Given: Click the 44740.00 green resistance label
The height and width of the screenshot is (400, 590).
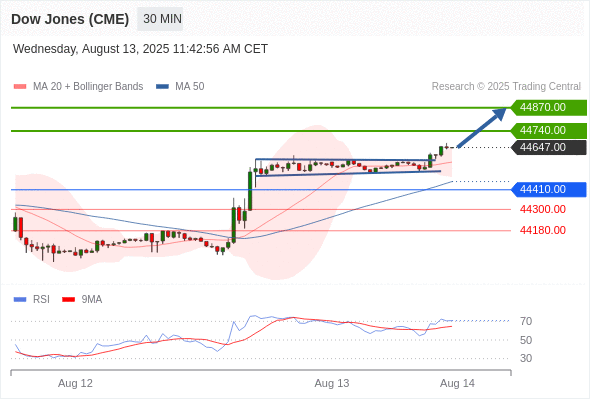Looking at the screenshot, I should pyautogui.click(x=549, y=131).
